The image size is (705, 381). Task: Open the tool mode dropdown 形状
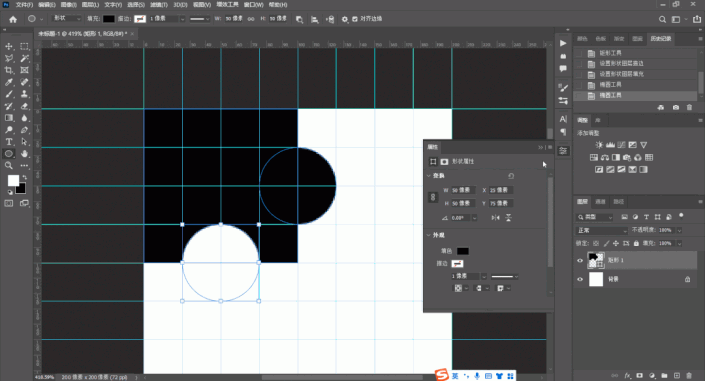pos(67,18)
